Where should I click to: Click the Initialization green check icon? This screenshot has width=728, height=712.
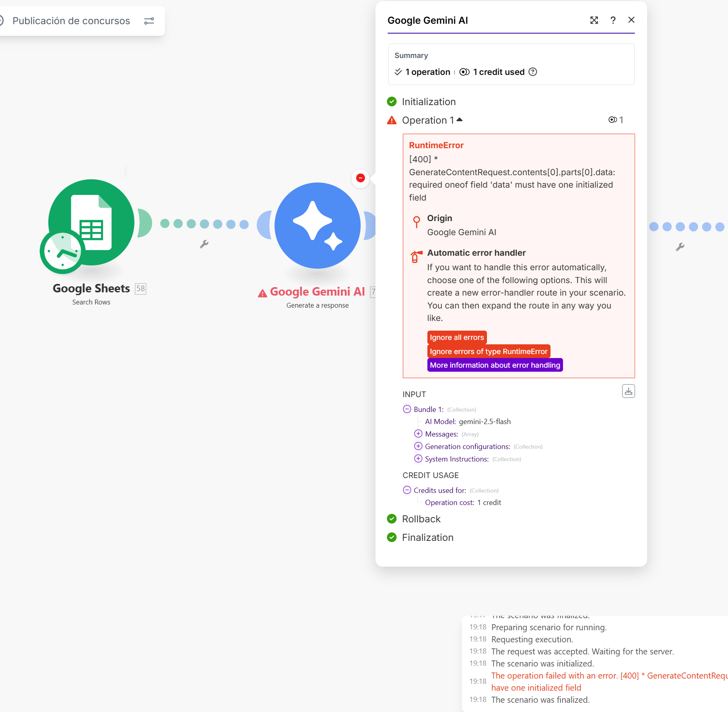tap(392, 101)
